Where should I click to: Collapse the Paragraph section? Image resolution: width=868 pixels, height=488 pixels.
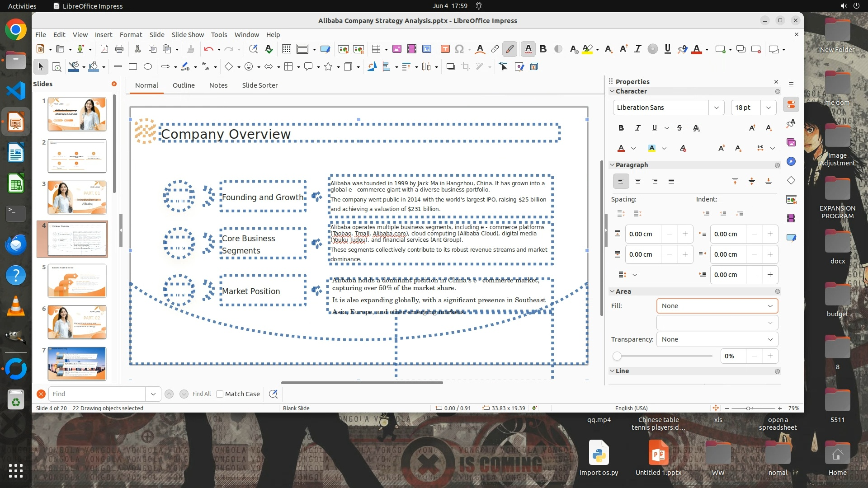tap(612, 165)
